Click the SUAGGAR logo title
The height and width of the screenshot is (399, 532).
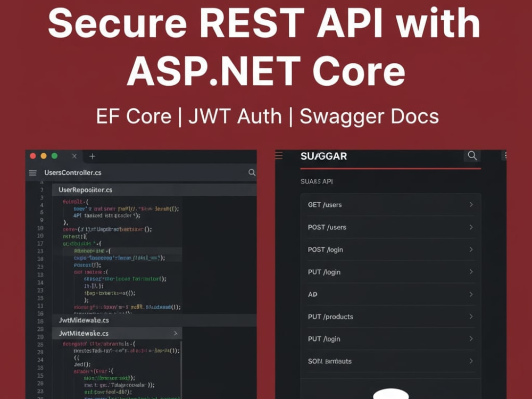click(x=323, y=156)
